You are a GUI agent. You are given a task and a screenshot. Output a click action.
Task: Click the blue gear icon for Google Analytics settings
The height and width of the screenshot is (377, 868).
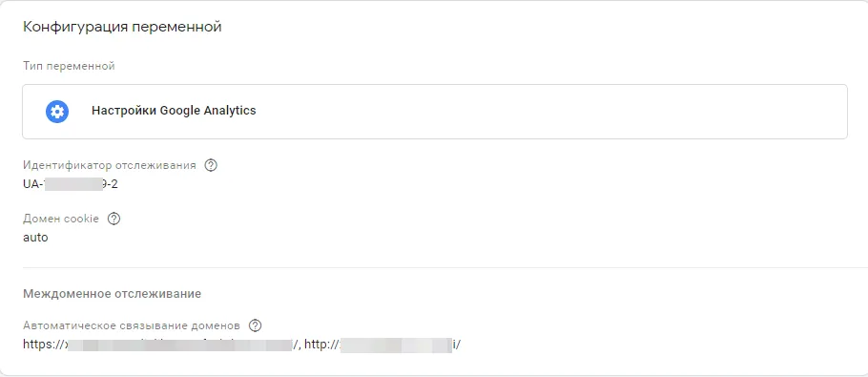tap(57, 112)
